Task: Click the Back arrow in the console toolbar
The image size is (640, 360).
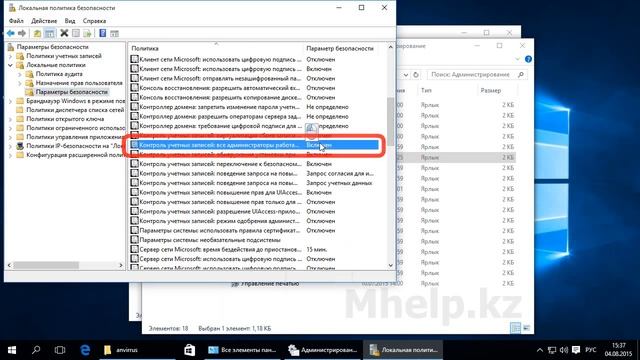Action: [x=11, y=33]
